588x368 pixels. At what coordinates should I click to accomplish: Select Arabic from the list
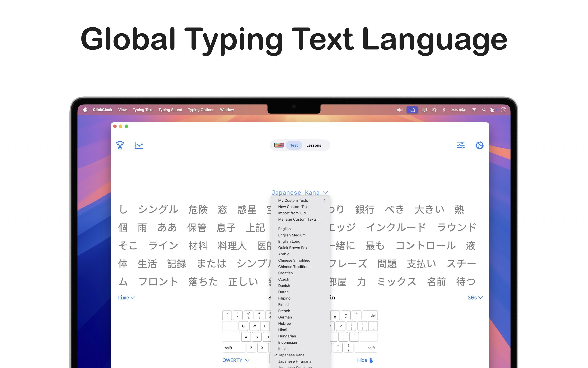(301, 254)
